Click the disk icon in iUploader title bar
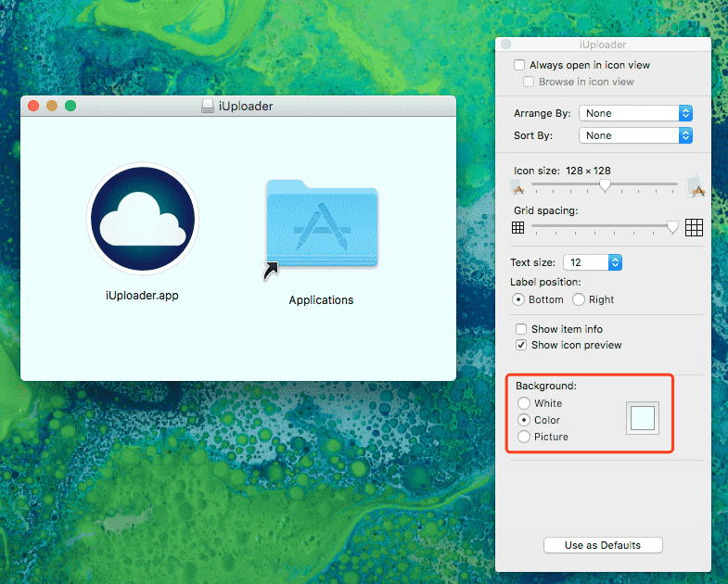728x584 pixels. [208, 107]
